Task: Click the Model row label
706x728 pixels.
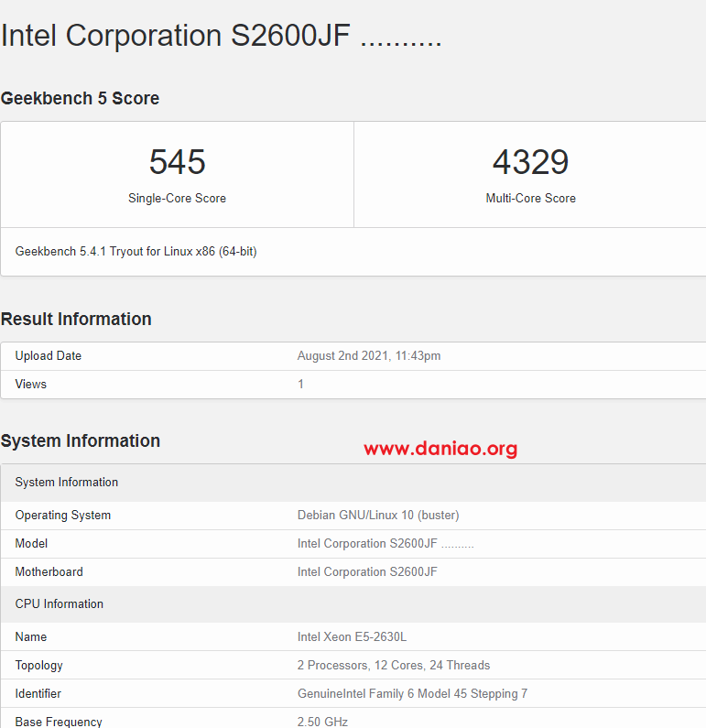Action: click(x=31, y=544)
